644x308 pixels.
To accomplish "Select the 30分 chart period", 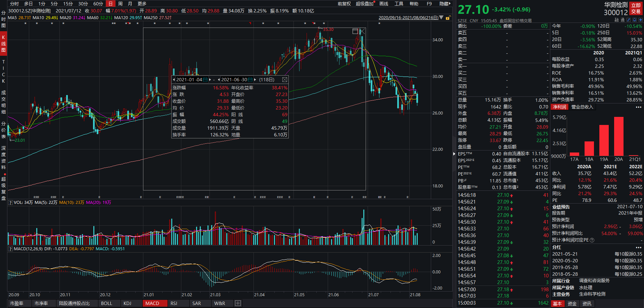I will click(x=83, y=4).
